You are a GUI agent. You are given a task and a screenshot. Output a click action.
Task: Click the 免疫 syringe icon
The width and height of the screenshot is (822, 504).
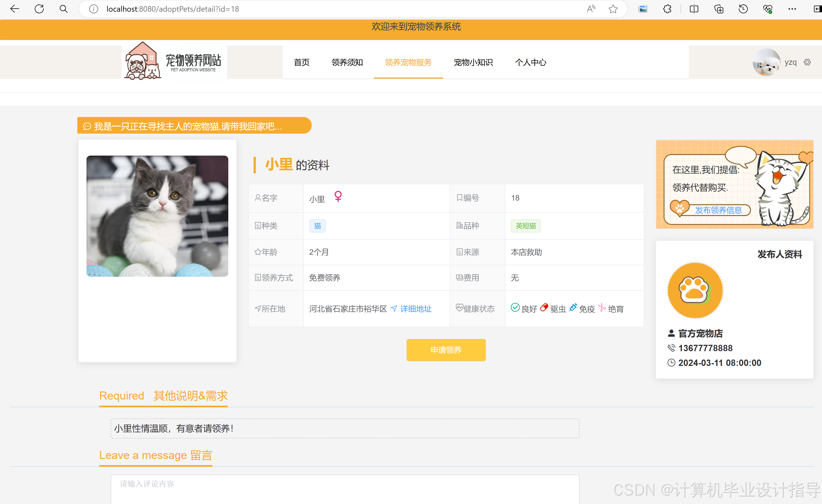point(573,307)
